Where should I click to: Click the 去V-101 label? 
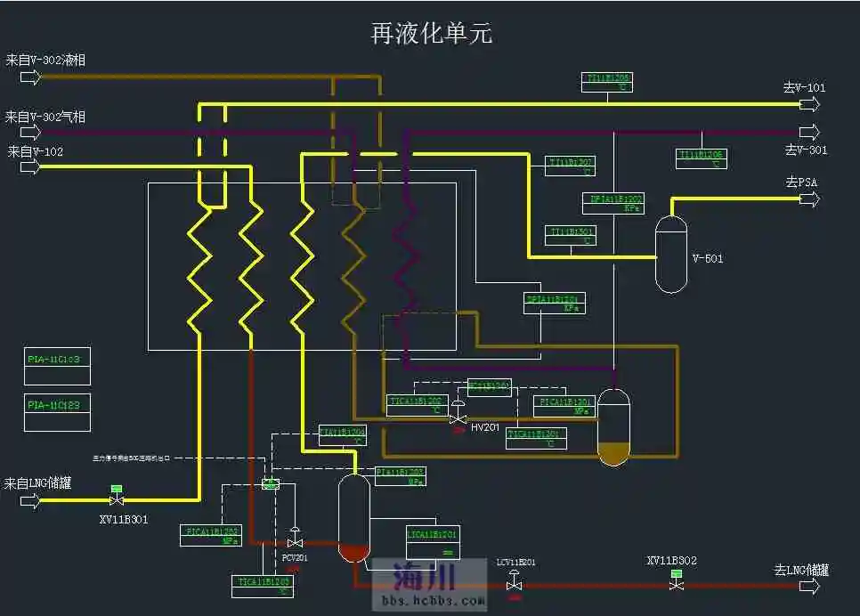[804, 88]
